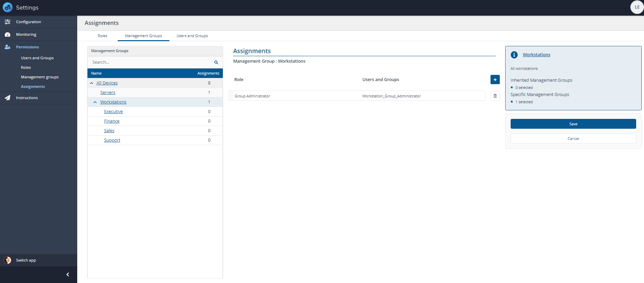Open the All Devices link

[x=107, y=83]
